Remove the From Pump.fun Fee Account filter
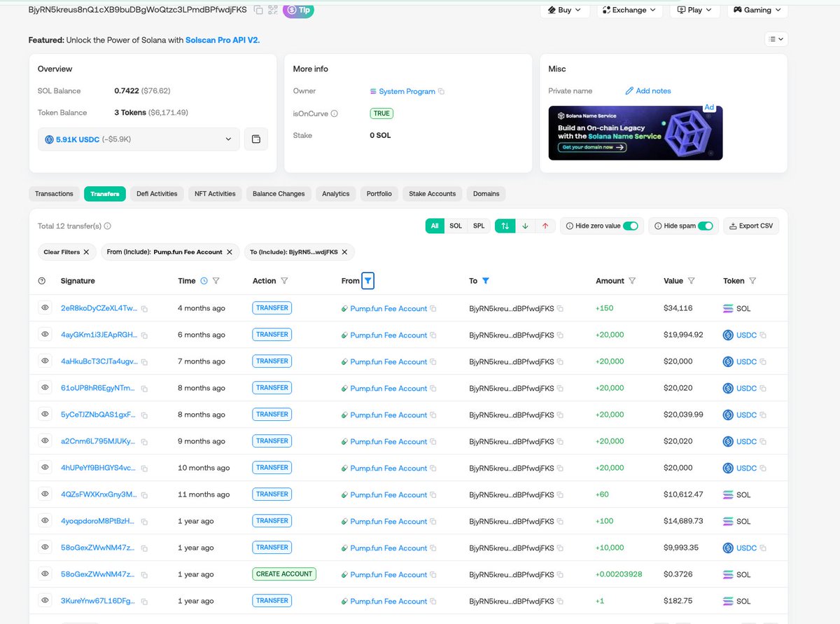 point(230,251)
